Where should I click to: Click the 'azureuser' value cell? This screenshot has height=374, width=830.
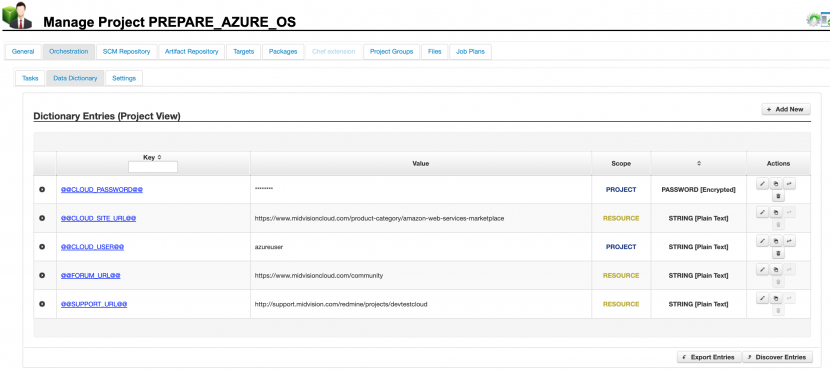[421, 247]
